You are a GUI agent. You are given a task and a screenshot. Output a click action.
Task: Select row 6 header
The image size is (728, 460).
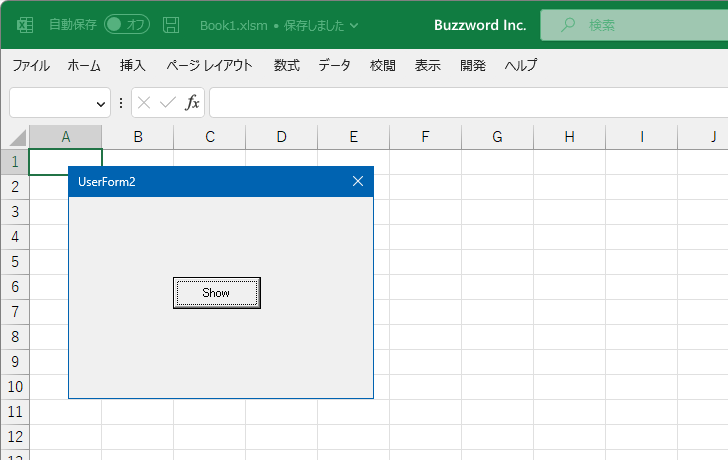15,287
